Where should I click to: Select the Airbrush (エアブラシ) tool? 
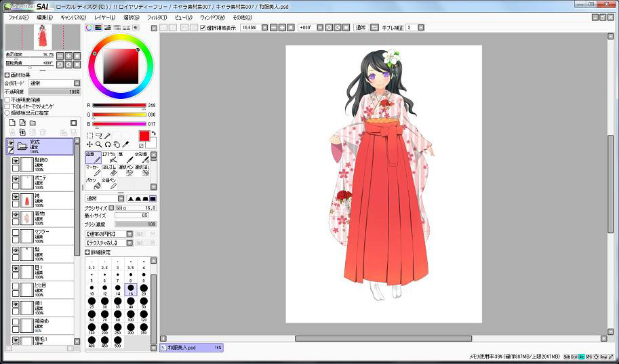tap(110, 157)
